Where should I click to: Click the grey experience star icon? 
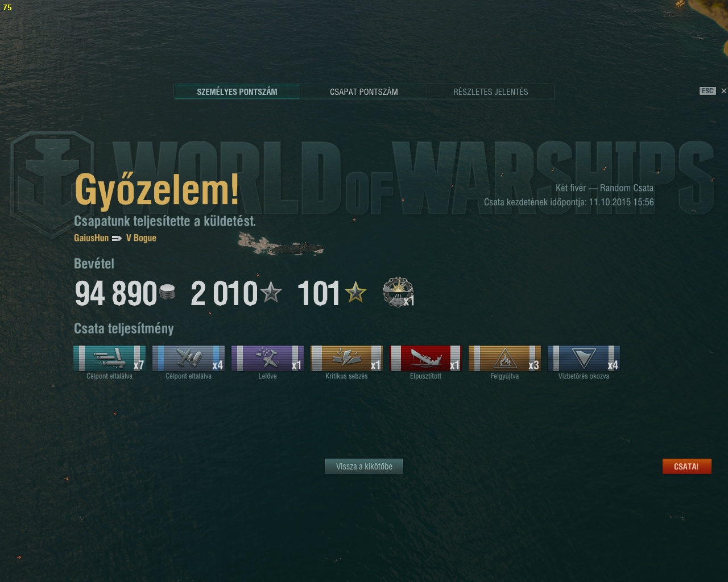point(271,293)
